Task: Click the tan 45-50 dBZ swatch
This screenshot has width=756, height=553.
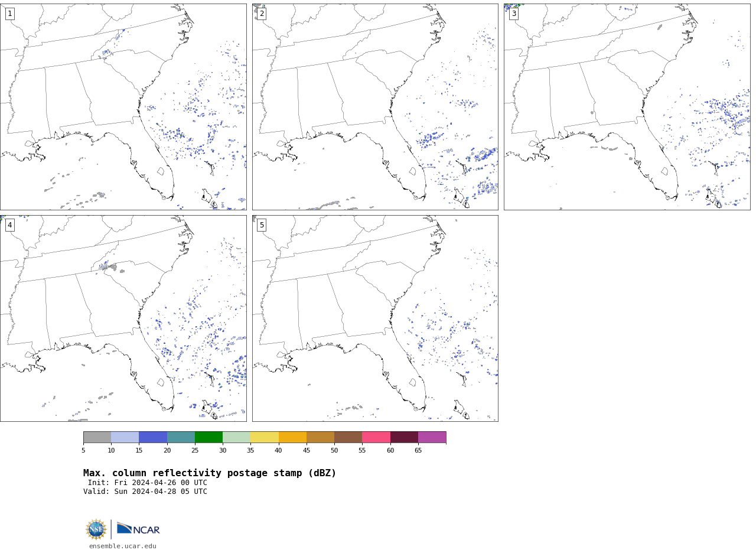Action: tap(320, 437)
